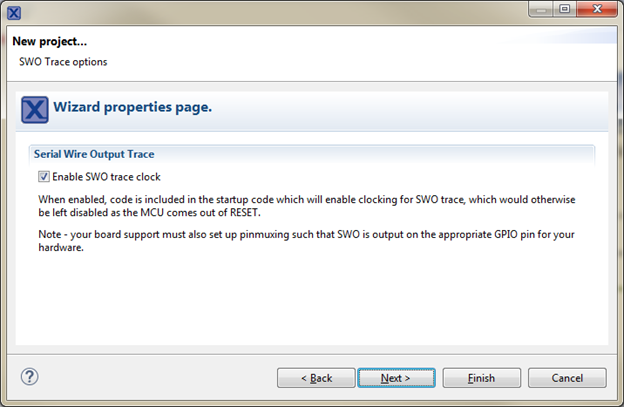This screenshot has width=624, height=407.
Task: Proceed using the 'Next >' button
Action: coord(396,378)
